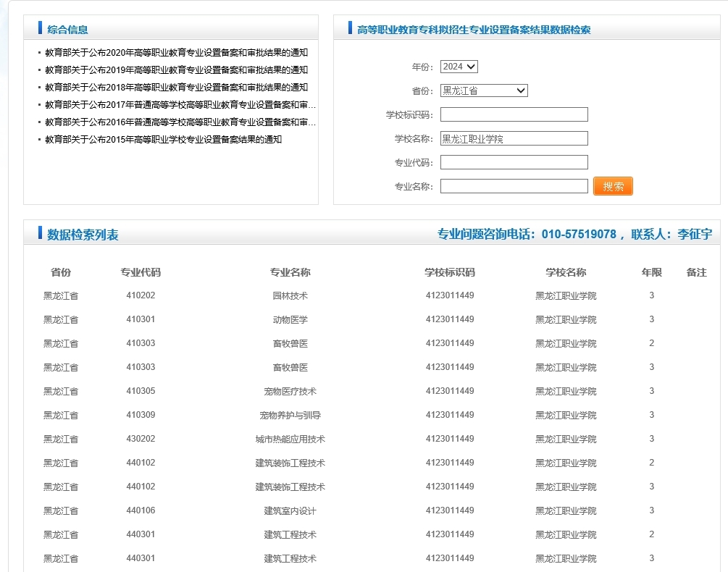Click the 专业代码 column header
Viewport: 728px width, 572px height.
click(x=141, y=272)
